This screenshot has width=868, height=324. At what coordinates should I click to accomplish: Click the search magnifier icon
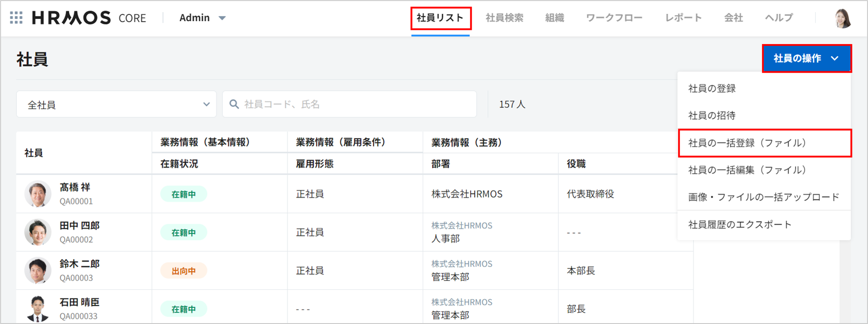point(234,104)
